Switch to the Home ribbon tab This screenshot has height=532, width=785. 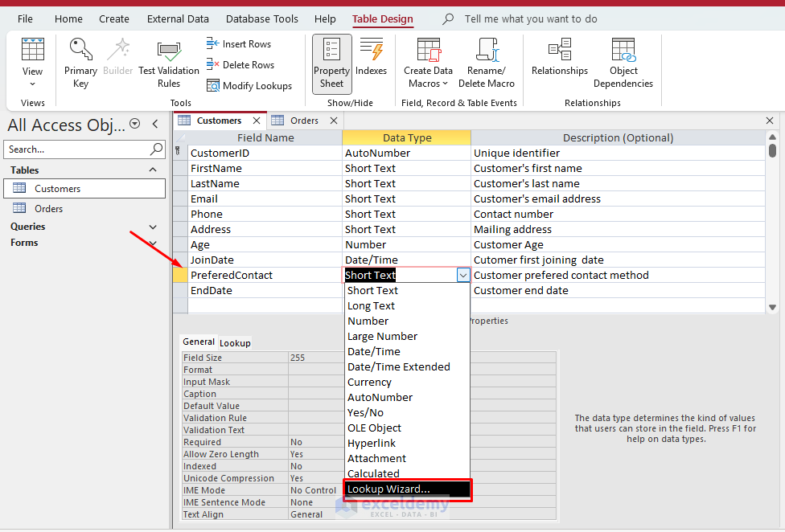68,19
